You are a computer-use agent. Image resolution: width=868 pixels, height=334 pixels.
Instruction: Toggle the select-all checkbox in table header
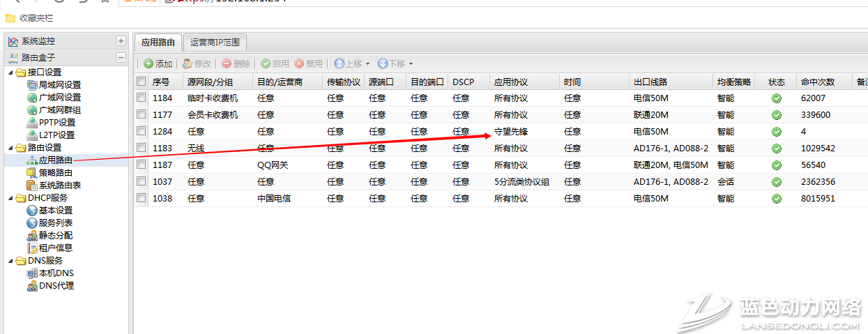tap(142, 82)
